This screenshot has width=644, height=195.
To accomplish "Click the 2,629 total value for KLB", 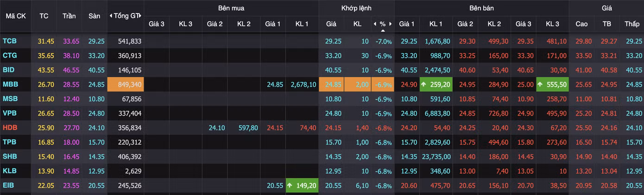I will point(133,171).
